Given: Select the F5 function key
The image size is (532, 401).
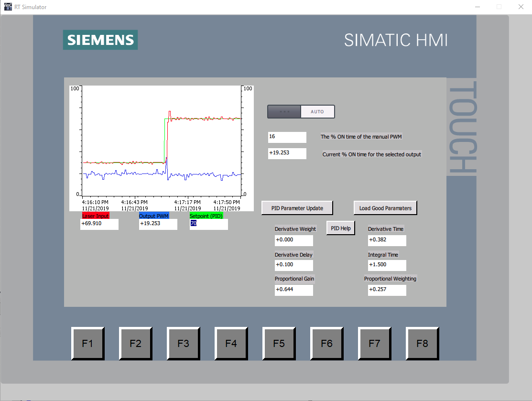Looking at the screenshot, I should coord(279,344).
